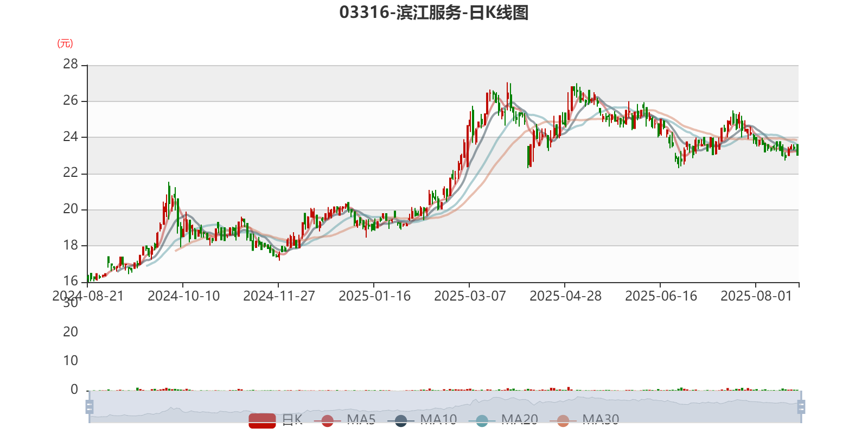Click the 10 volume axis label
The height and width of the screenshot is (434, 868).
(x=71, y=361)
